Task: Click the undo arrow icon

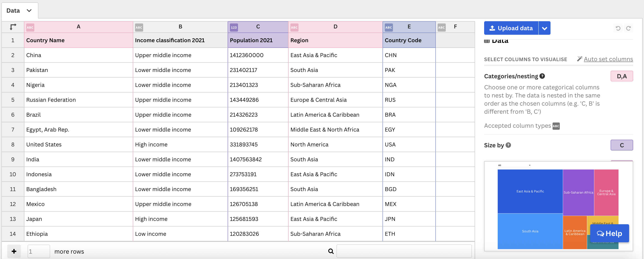Action: 618,28
